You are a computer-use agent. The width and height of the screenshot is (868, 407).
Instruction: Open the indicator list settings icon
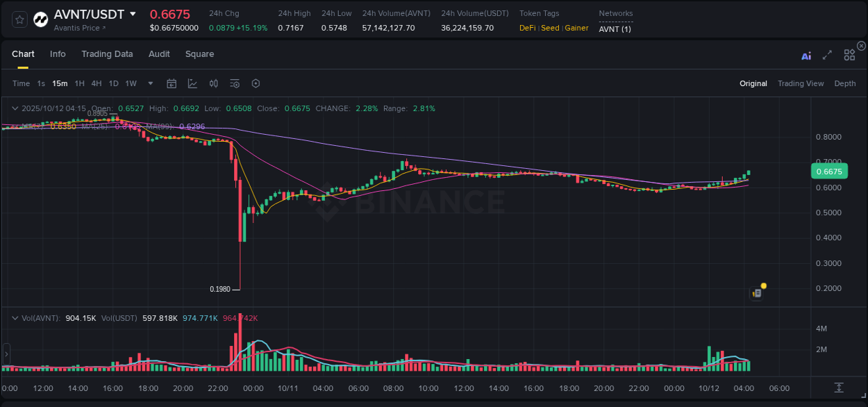[x=235, y=83]
